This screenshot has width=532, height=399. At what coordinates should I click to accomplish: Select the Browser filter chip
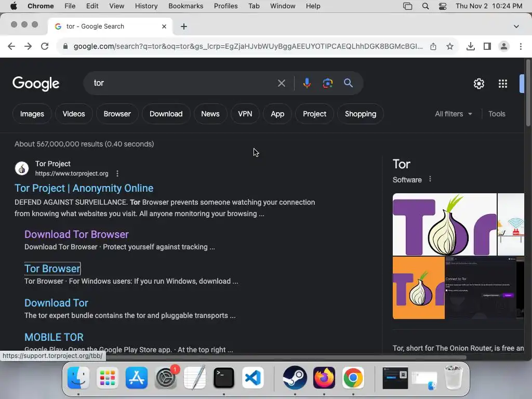117,114
